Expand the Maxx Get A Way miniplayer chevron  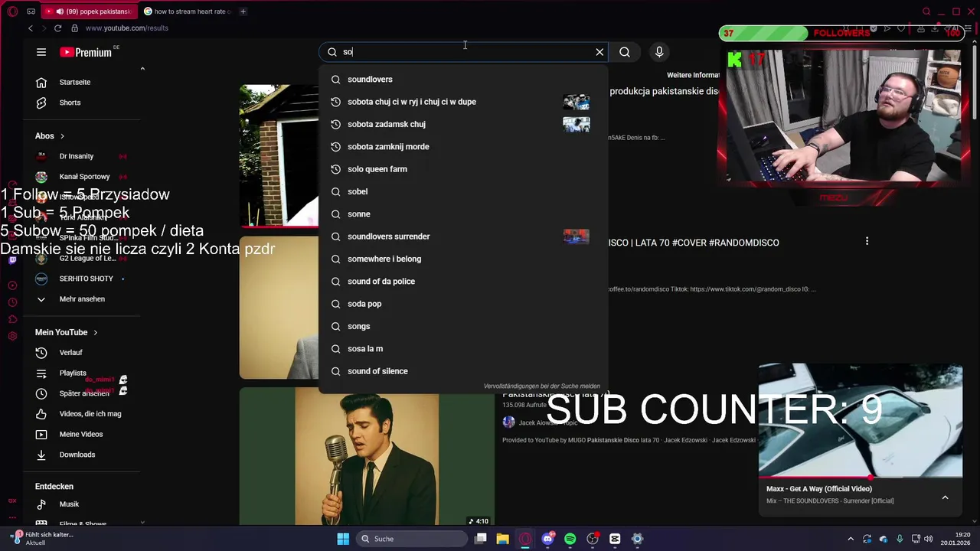(x=945, y=497)
